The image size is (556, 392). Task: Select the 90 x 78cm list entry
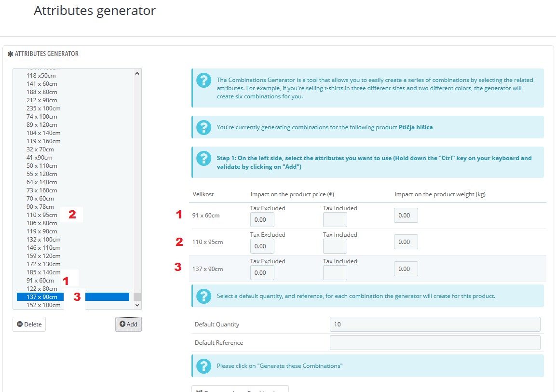[x=40, y=207]
